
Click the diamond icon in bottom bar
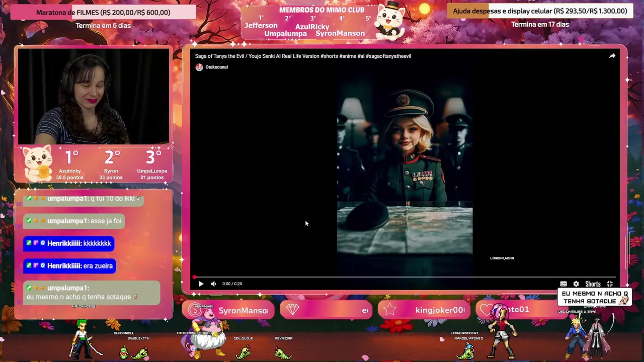[293, 310]
